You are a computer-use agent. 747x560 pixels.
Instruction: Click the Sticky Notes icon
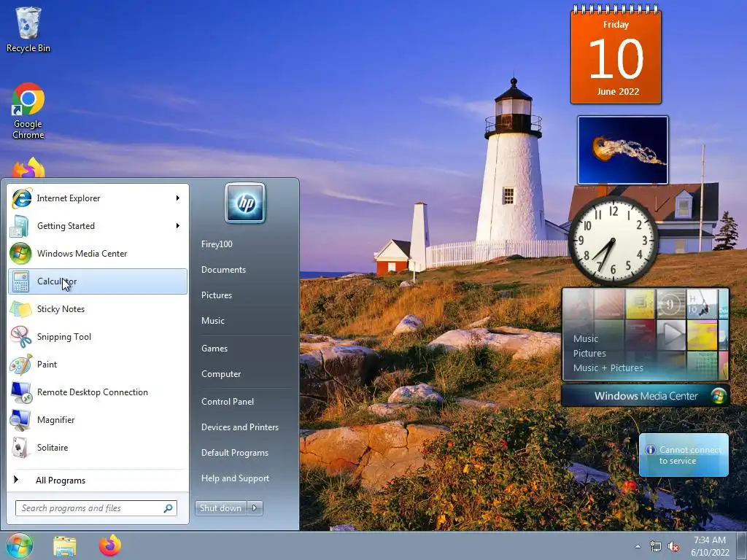pyautogui.click(x=20, y=309)
